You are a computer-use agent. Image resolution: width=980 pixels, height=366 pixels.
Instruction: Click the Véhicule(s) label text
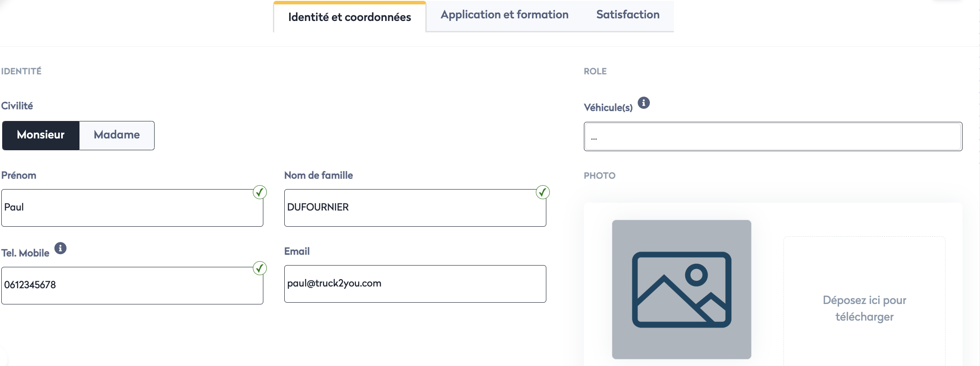coord(608,107)
